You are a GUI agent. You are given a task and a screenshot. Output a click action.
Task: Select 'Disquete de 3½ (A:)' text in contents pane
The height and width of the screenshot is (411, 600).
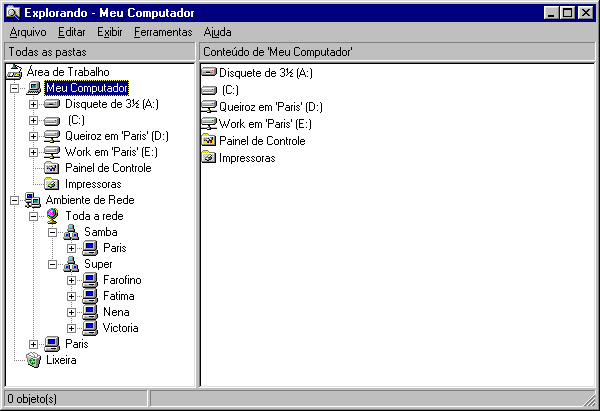pyautogui.click(x=266, y=73)
